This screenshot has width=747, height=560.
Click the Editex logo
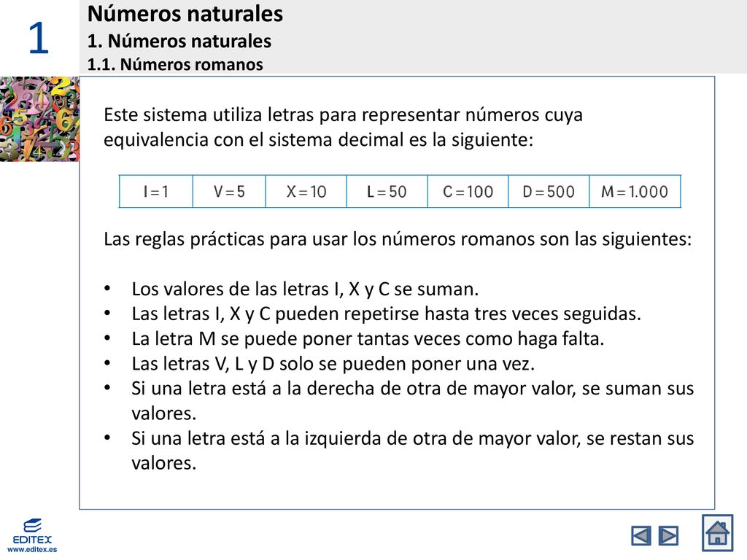coord(32,531)
